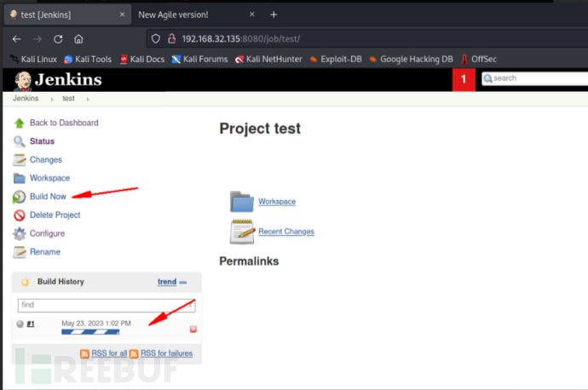Click the Changes notepad icon
The height and width of the screenshot is (390, 588).
click(x=19, y=160)
